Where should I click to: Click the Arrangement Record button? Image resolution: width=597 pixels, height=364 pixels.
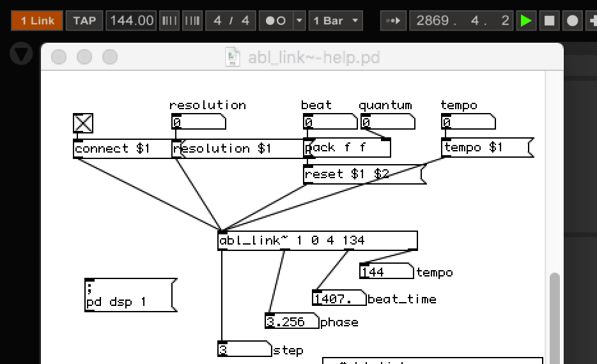pyautogui.click(x=573, y=20)
